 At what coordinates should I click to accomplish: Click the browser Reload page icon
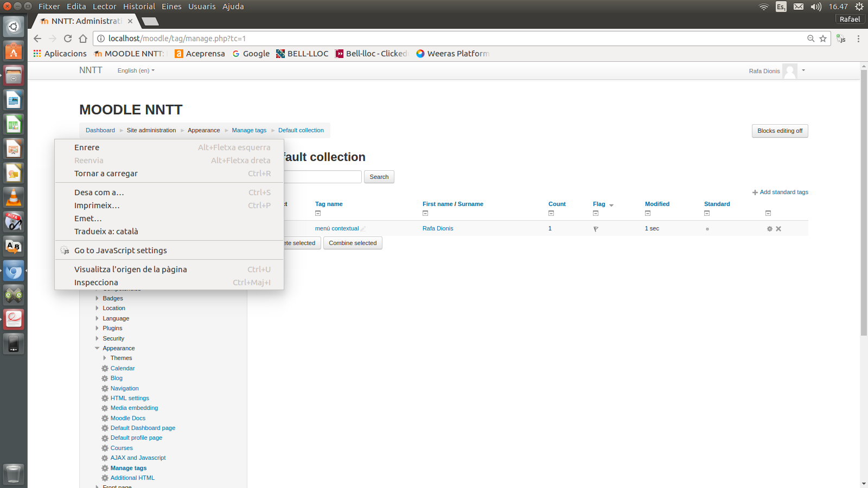68,38
